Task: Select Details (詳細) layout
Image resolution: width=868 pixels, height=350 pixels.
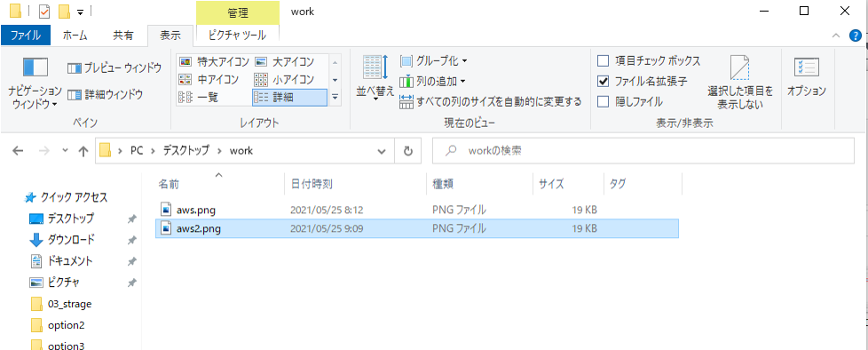Action: [289, 98]
